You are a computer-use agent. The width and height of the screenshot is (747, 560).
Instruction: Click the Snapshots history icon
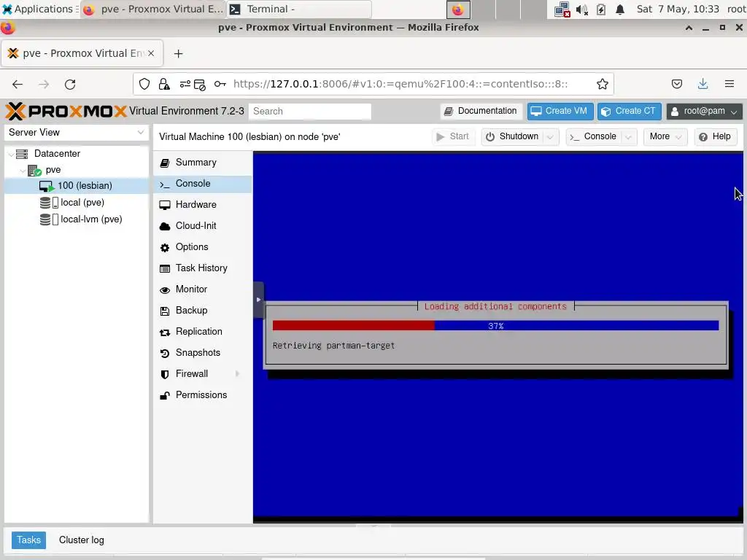pos(165,354)
